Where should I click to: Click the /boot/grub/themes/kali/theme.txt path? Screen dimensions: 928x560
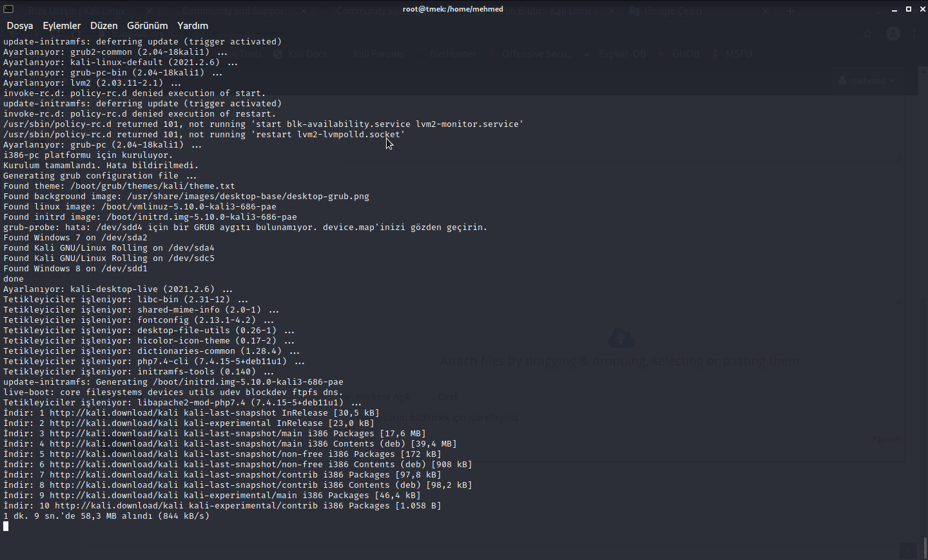152,186
